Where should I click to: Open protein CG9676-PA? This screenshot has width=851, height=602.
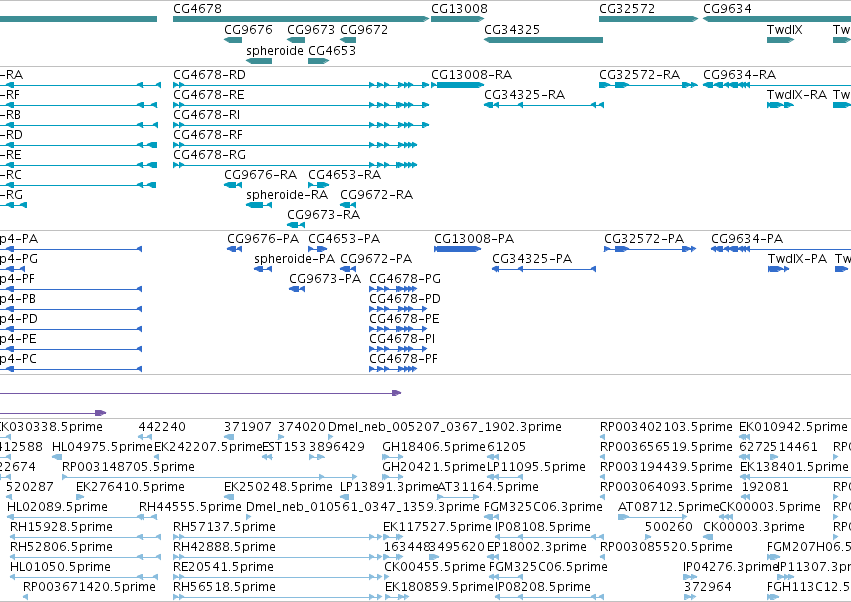click(263, 239)
